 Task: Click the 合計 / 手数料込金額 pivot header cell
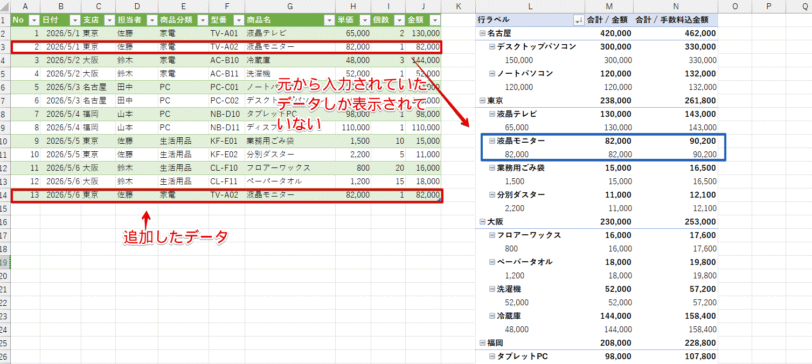pos(676,20)
